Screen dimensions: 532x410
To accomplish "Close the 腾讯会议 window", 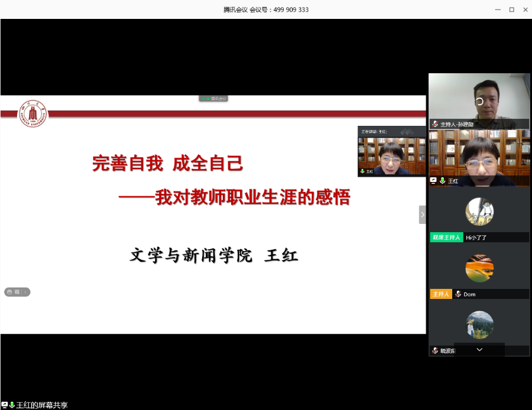I will [x=525, y=9].
